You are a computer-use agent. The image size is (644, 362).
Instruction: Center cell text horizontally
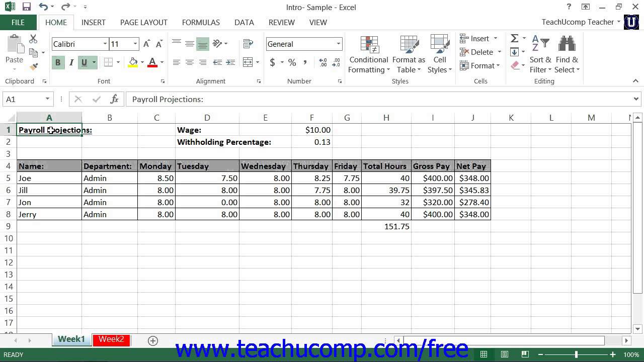click(x=189, y=62)
